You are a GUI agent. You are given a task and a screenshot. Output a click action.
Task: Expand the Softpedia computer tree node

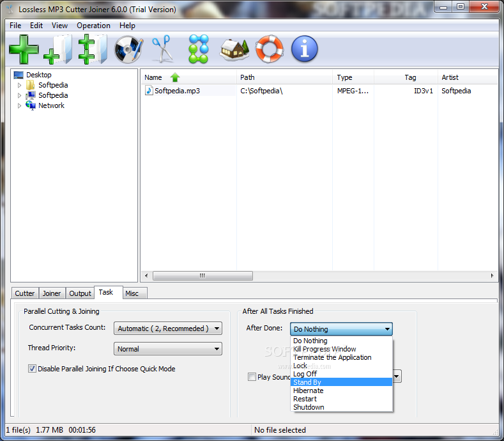coord(19,95)
